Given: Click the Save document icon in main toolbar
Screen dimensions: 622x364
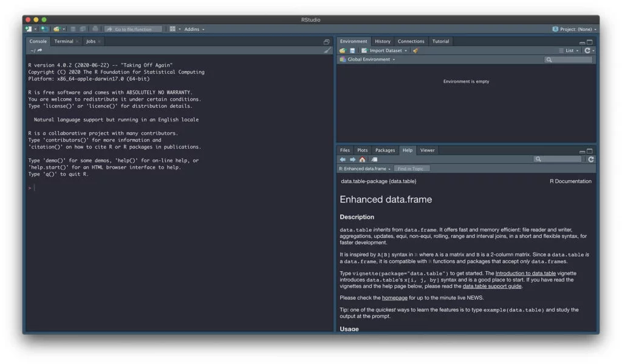Looking at the screenshot, I should (x=73, y=29).
